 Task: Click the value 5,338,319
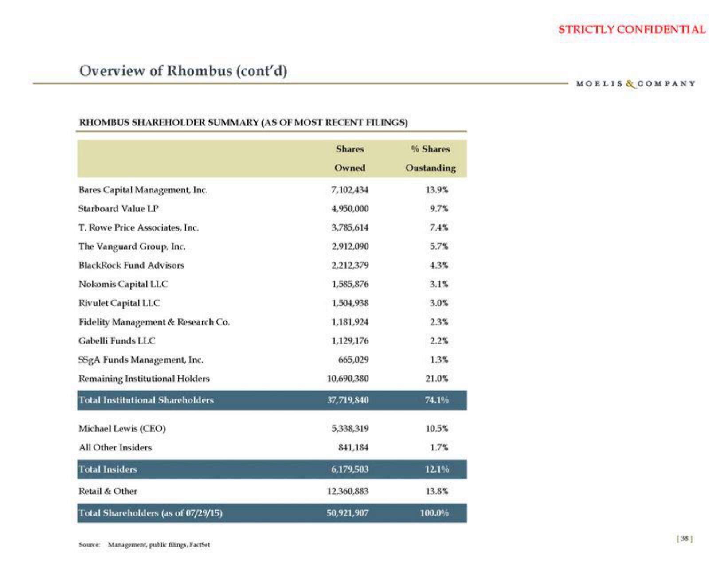350,429
